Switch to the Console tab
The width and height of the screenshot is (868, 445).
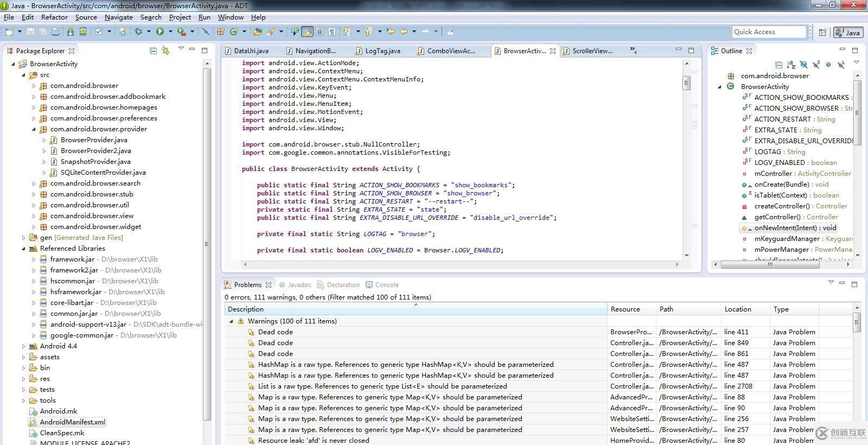382,284
